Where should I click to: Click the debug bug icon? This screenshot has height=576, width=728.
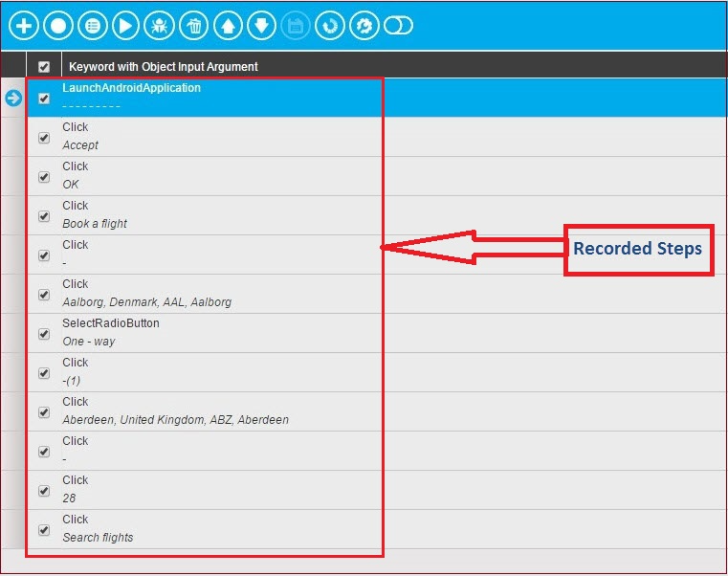159,26
